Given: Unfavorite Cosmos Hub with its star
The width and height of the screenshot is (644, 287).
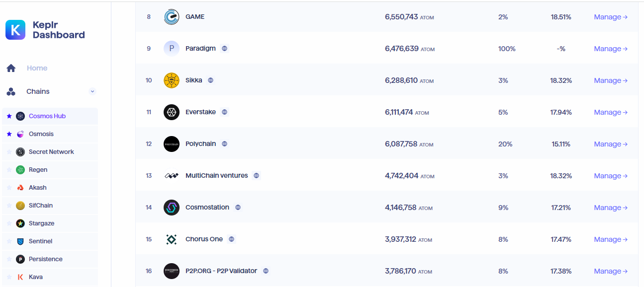Looking at the screenshot, I should click(9, 116).
